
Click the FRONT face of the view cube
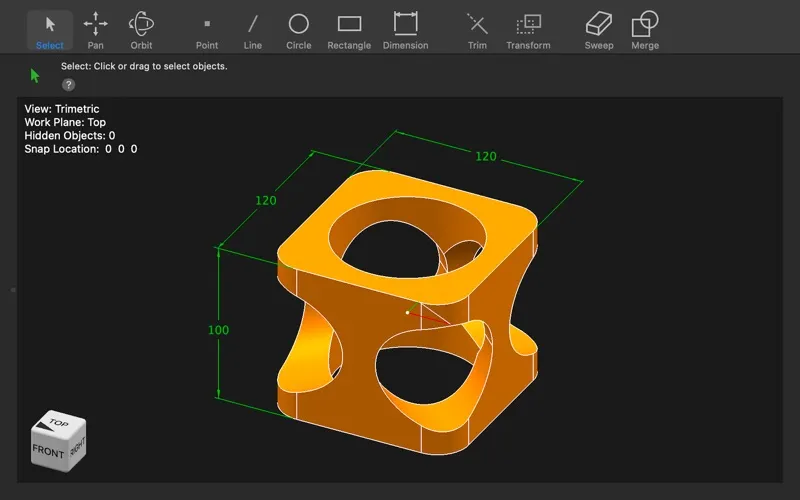tap(48, 451)
